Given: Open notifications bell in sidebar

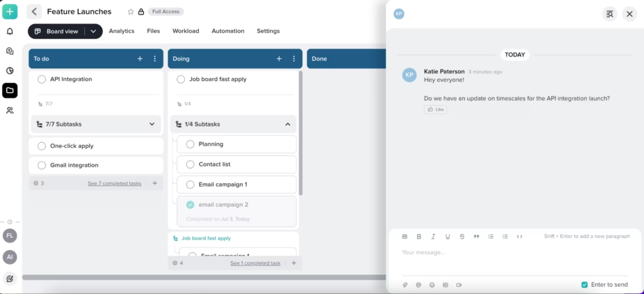Looking at the screenshot, I should click(x=10, y=31).
